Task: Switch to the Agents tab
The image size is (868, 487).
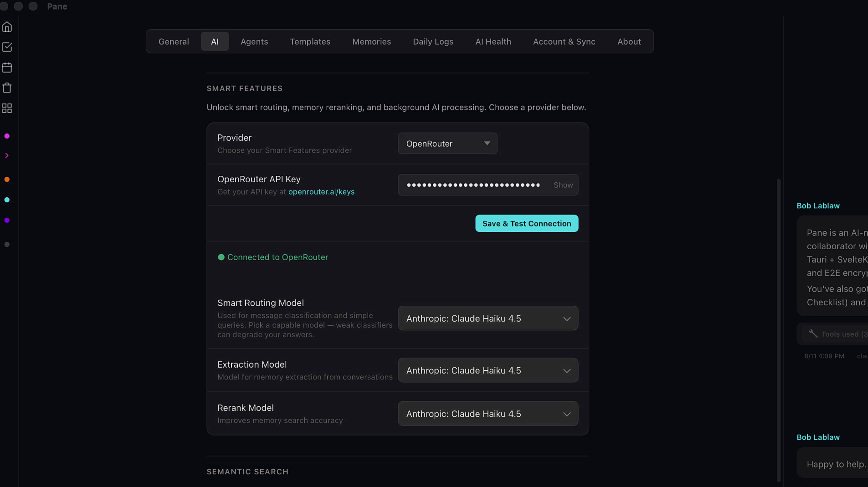Action: pos(254,41)
